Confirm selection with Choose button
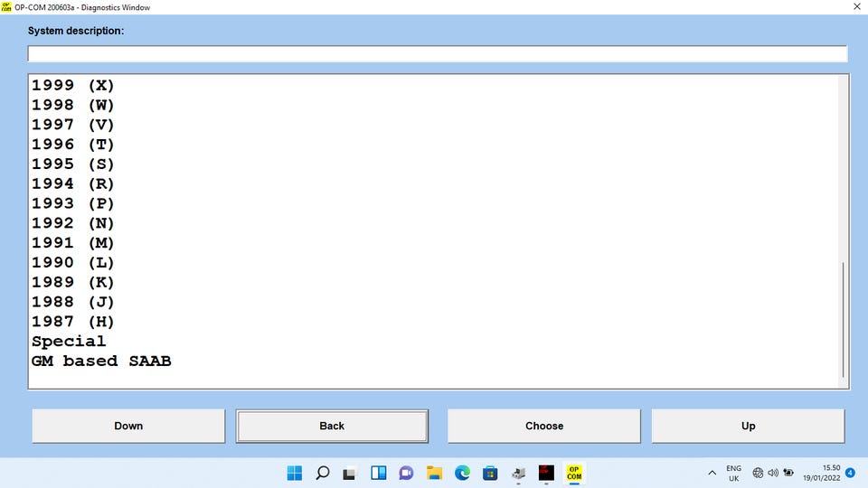 pyautogui.click(x=544, y=426)
